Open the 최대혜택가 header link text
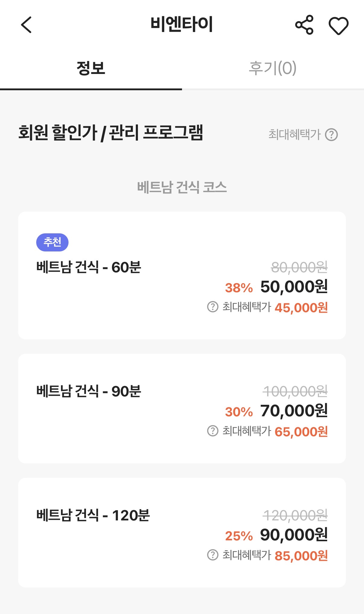This screenshot has width=364, height=614. pyautogui.click(x=294, y=135)
